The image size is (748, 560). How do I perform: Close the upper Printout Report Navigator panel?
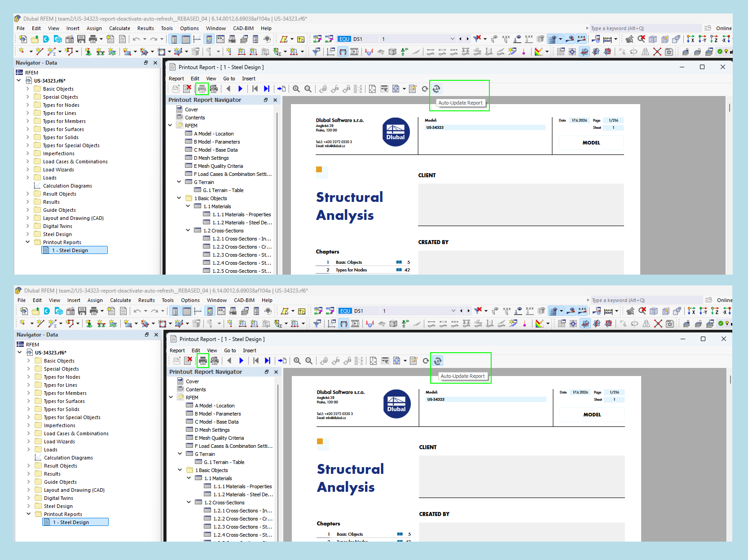(275, 100)
